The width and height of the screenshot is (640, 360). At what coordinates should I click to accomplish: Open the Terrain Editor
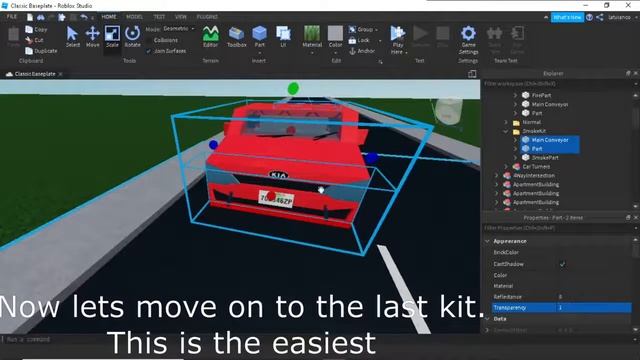[211, 37]
